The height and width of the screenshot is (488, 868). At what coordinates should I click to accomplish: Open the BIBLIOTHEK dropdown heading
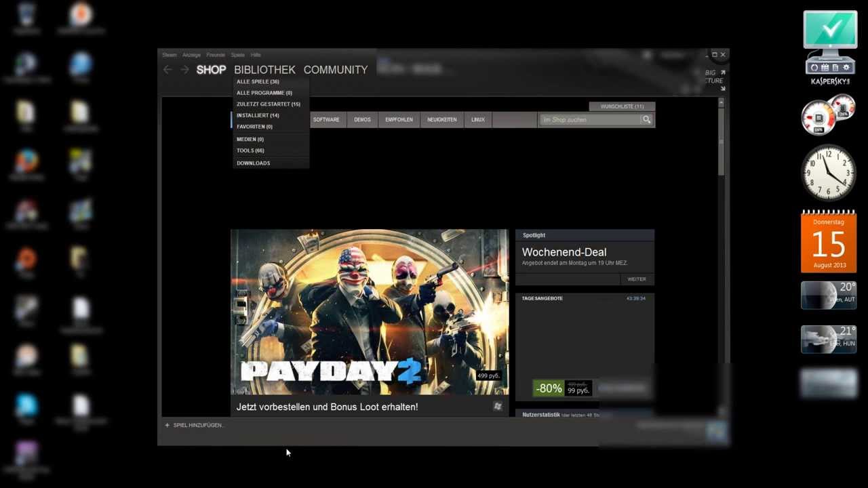[x=264, y=70]
